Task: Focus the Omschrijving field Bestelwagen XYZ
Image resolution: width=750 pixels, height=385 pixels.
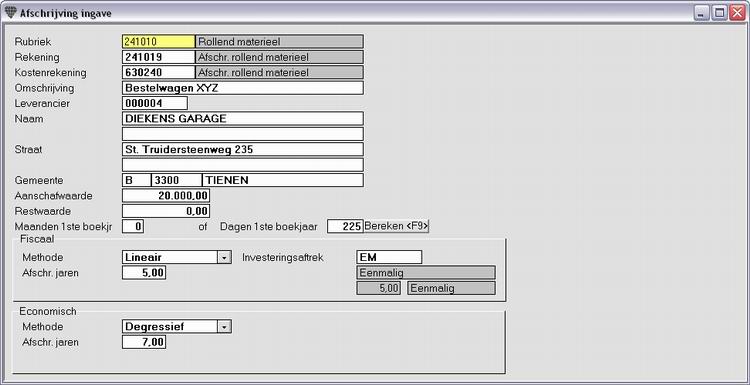Action: pos(243,88)
